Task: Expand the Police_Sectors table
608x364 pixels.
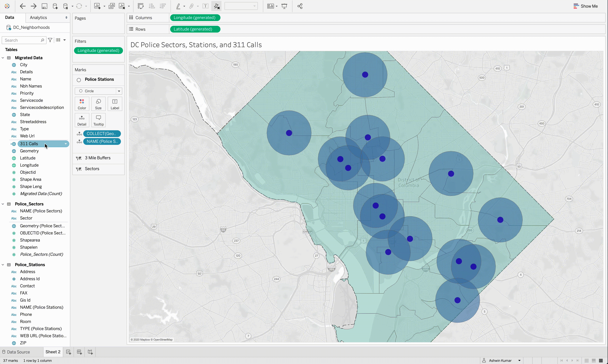Action: [x=3, y=204]
